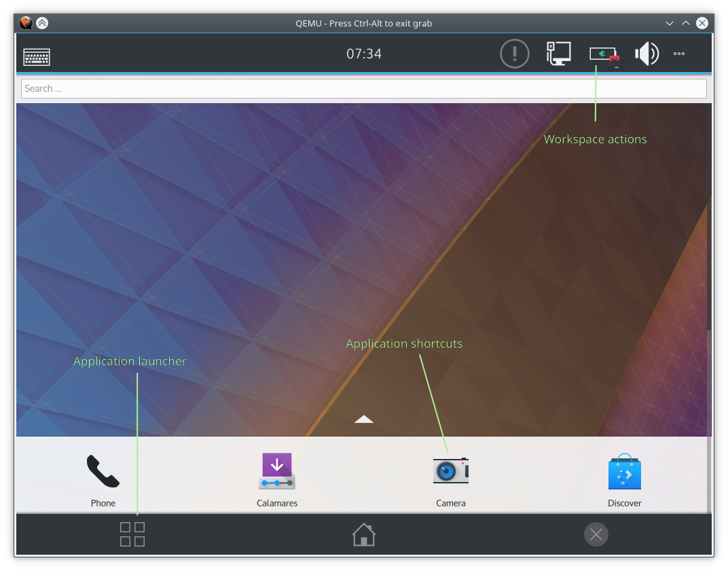Click the QEMU application icon in title bar

[x=26, y=23]
